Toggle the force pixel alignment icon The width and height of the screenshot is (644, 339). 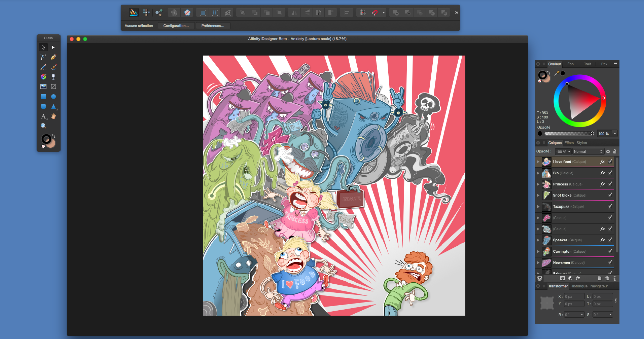click(x=362, y=13)
